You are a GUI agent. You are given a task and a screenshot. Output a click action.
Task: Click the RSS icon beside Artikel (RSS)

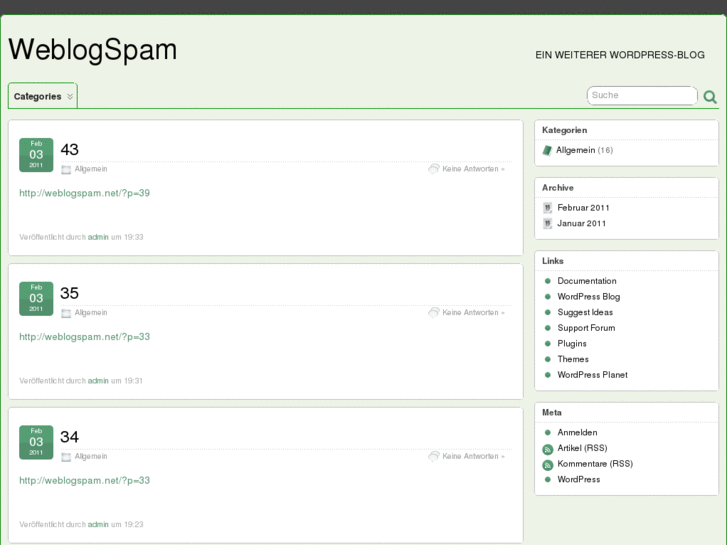coord(548,449)
